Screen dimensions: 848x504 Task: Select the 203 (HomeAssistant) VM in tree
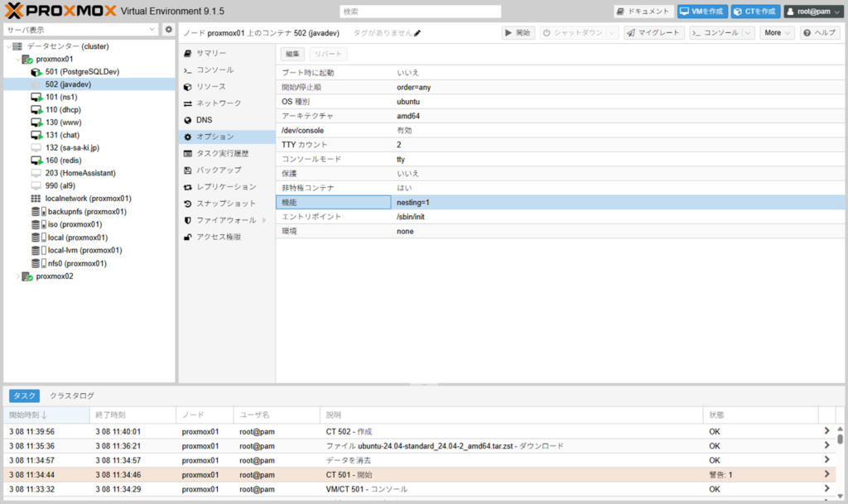tap(79, 173)
